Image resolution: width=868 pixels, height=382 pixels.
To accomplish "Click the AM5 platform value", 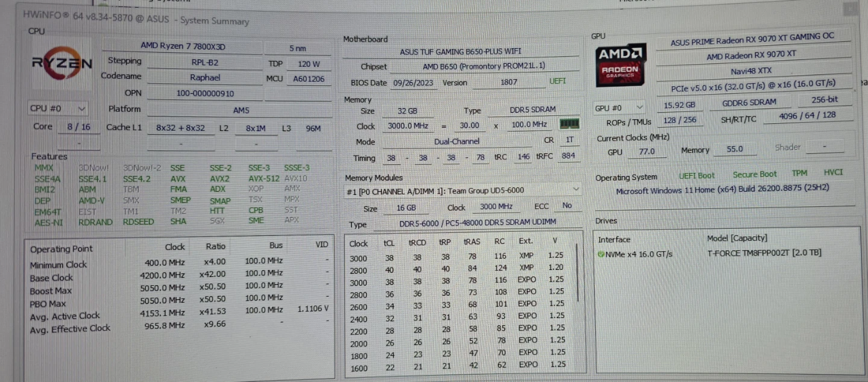I will pyautogui.click(x=241, y=110).
